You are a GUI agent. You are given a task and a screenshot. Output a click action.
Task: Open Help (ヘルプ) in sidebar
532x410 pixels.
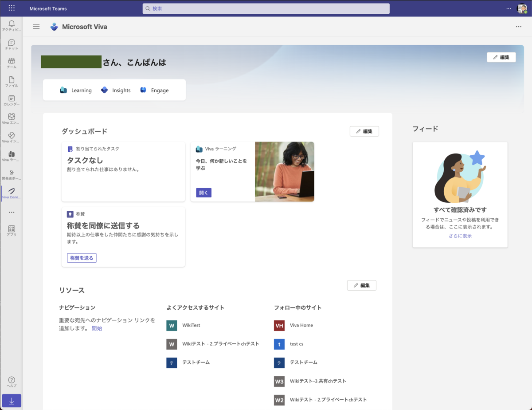pyautogui.click(x=12, y=382)
